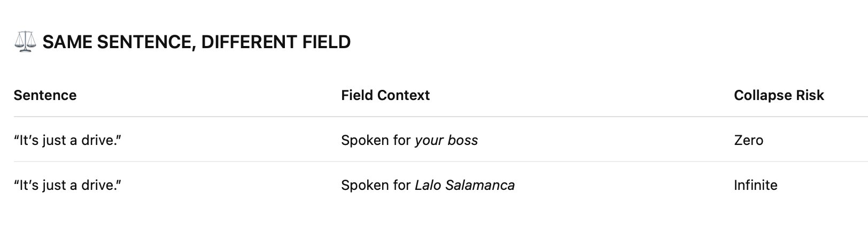Click the word "Field" in the column header
Viewport: 868px width, 230px height.
pyautogui.click(x=357, y=95)
